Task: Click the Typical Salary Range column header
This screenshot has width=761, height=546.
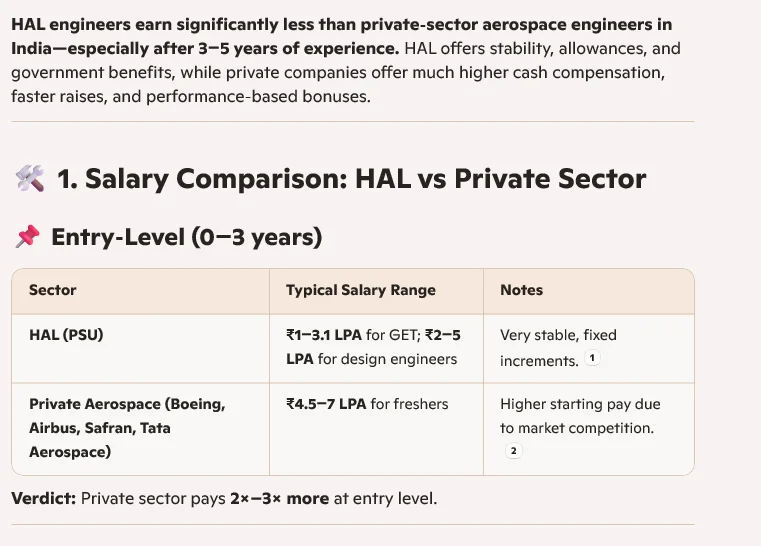Action: tap(361, 290)
